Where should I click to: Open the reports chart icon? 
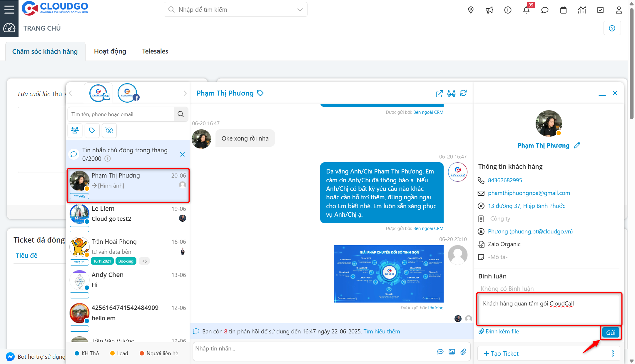[582, 10]
